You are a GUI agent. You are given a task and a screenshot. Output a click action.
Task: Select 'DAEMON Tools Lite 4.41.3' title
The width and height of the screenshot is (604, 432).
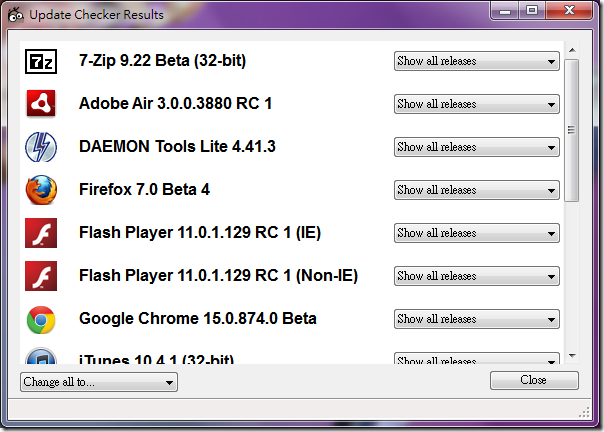pos(177,146)
